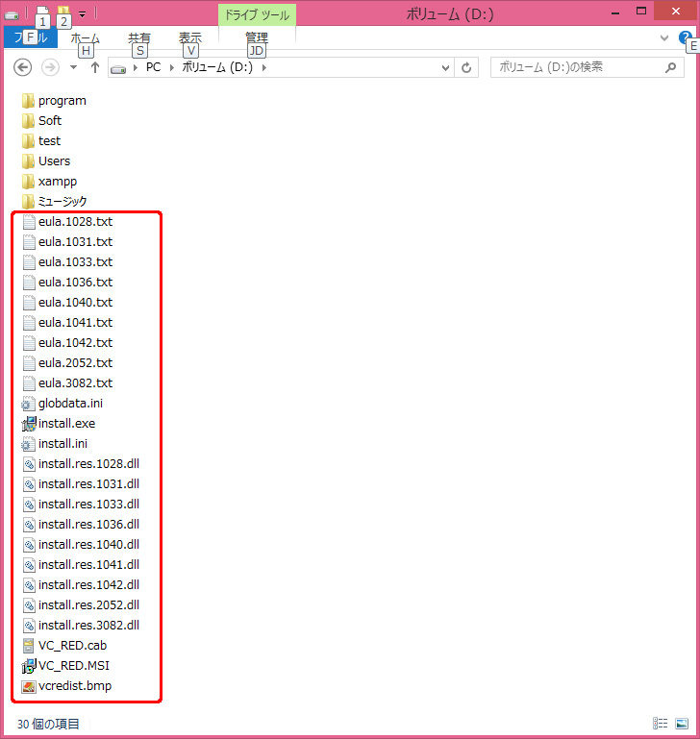Open the breadcrumb arrow after PC

(171, 67)
